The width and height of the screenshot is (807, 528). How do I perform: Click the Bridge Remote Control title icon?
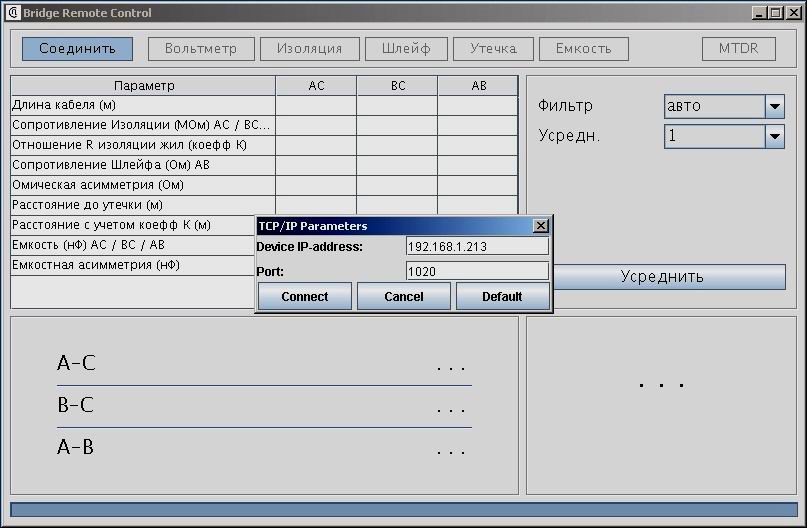point(13,13)
